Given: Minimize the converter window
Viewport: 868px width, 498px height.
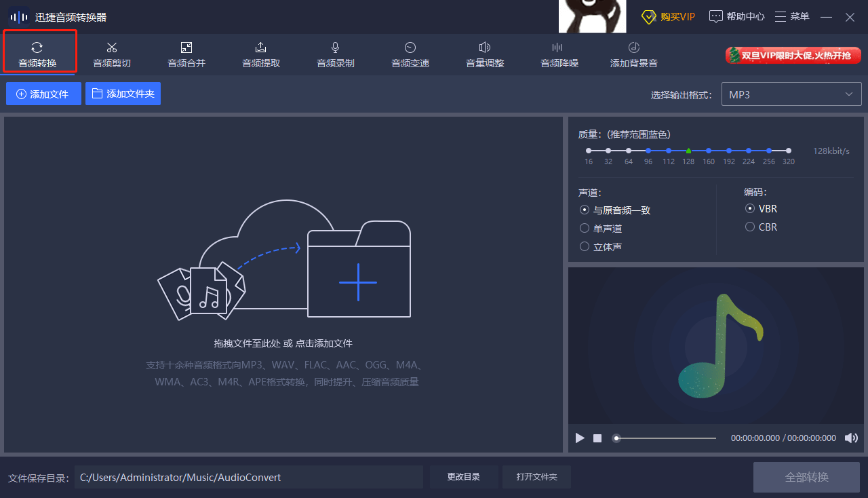Looking at the screenshot, I should tap(826, 17).
